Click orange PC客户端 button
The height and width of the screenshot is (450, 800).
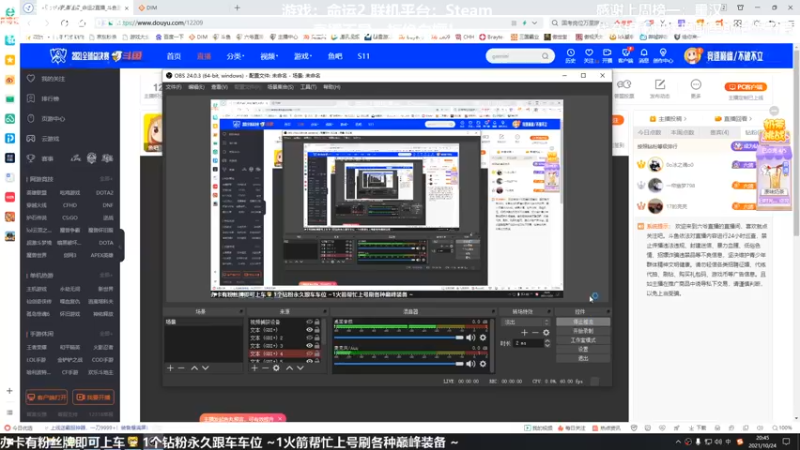point(745,87)
